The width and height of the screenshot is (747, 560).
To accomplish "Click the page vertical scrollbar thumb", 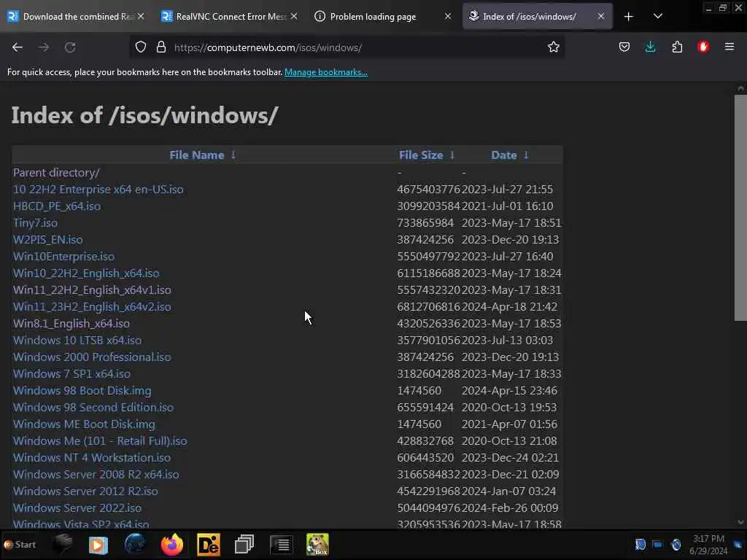I will [740, 208].
